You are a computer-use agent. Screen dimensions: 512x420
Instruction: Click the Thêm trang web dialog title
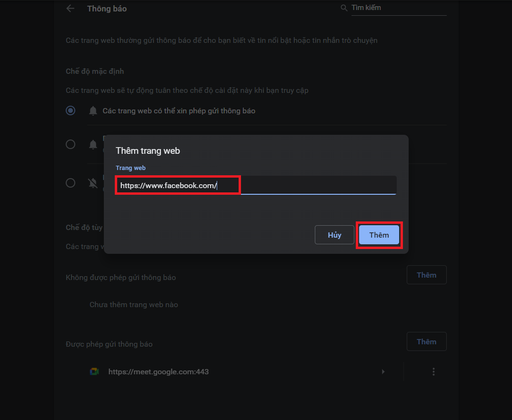pos(148,151)
